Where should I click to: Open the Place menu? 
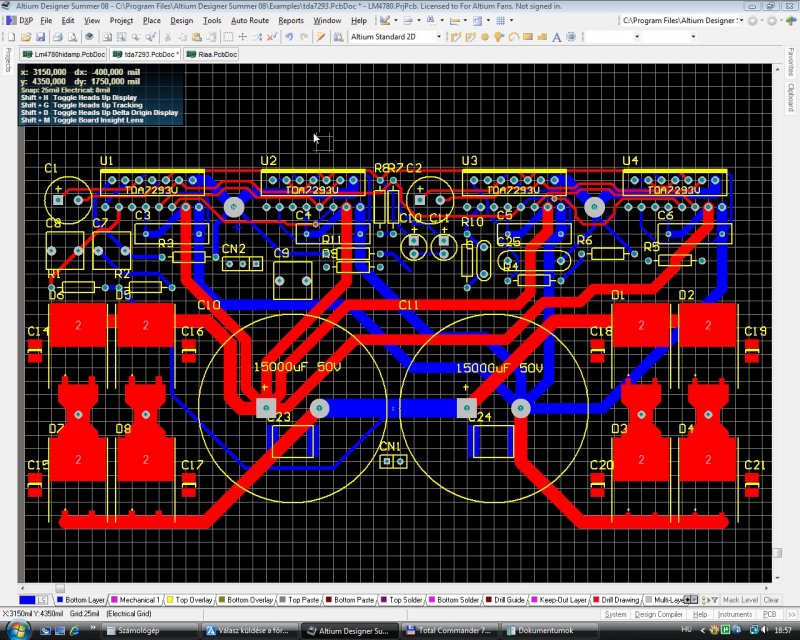(x=152, y=21)
